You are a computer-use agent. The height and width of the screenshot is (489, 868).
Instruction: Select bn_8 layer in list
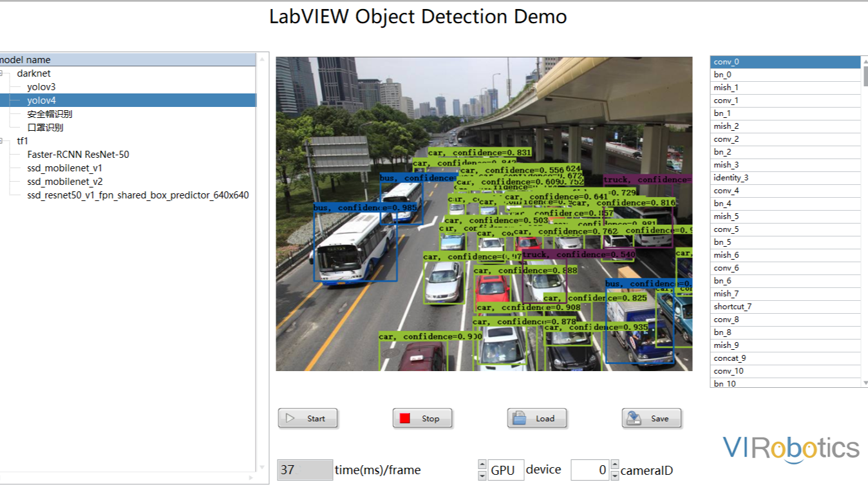pyautogui.click(x=786, y=332)
